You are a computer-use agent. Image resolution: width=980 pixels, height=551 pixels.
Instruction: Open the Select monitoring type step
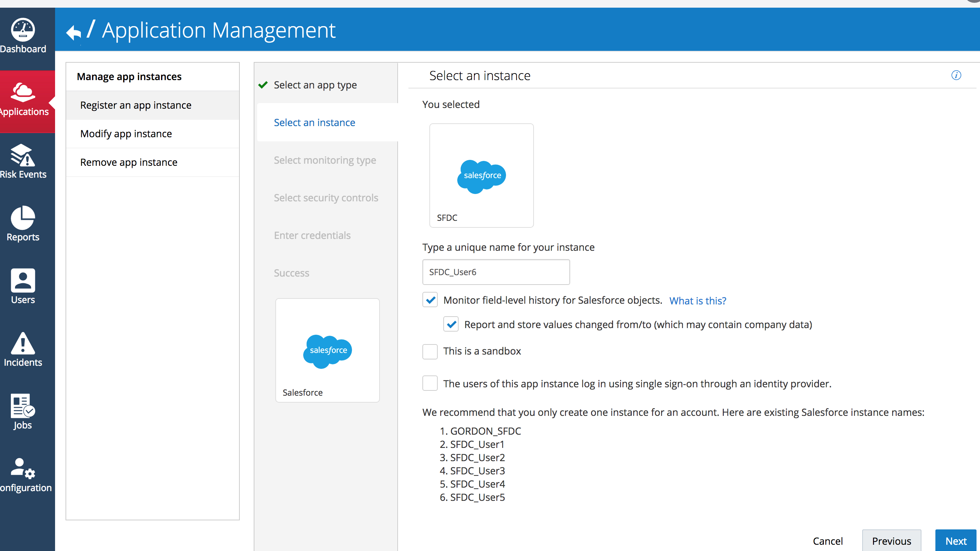coord(325,160)
